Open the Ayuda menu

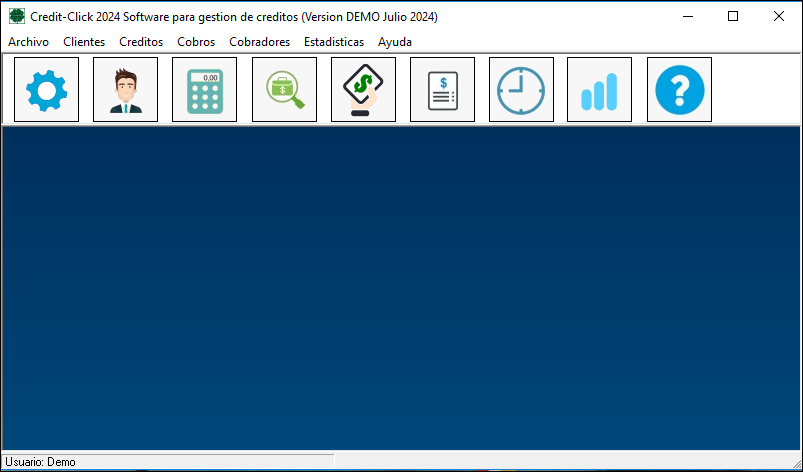click(395, 42)
